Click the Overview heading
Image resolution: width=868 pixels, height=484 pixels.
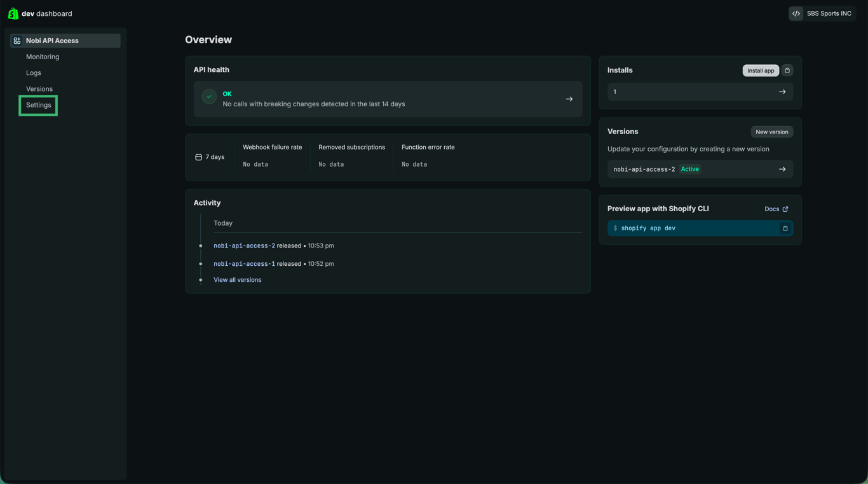point(208,39)
